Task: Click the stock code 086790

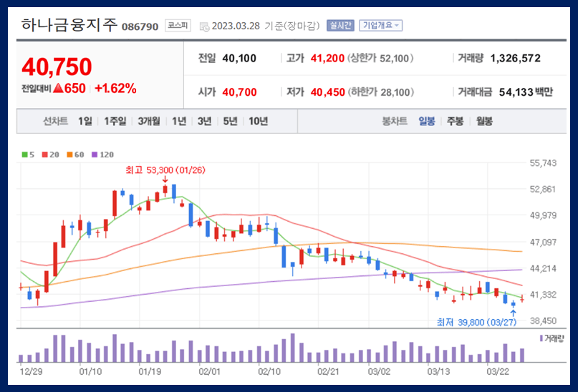Action: [x=140, y=26]
